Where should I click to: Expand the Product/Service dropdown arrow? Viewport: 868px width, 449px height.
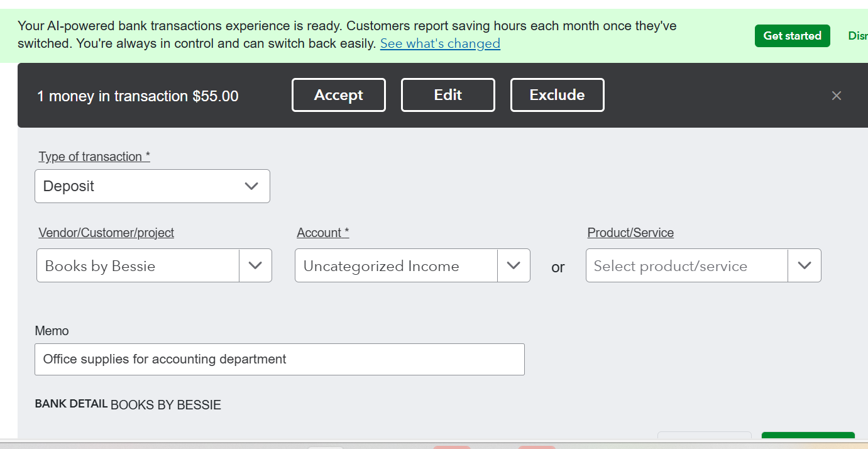click(x=804, y=265)
